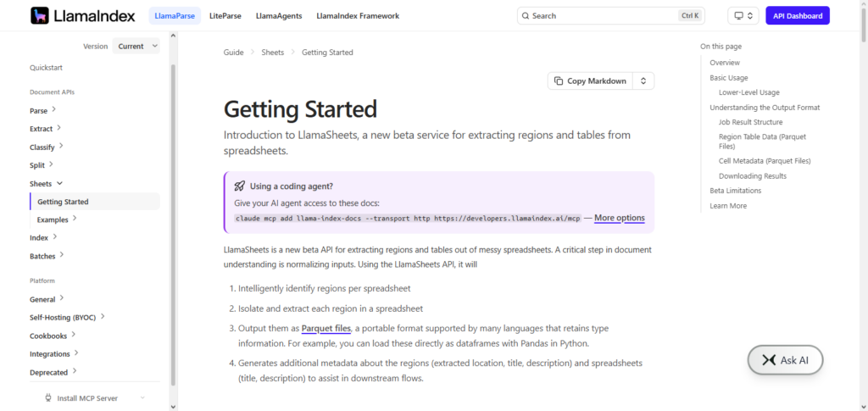Viewport: 868px width, 411px height.
Task: Click the sidebar scrollbar thumb
Action: point(173,225)
